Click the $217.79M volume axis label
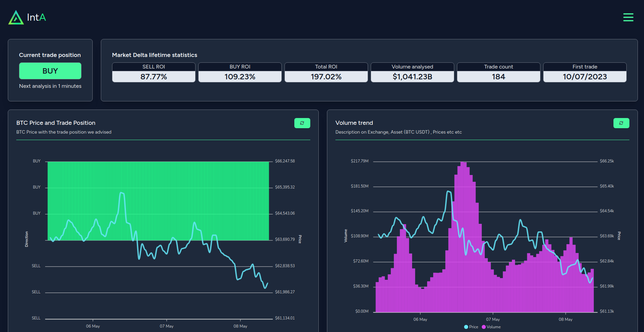The height and width of the screenshot is (332, 644). click(x=360, y=161)
